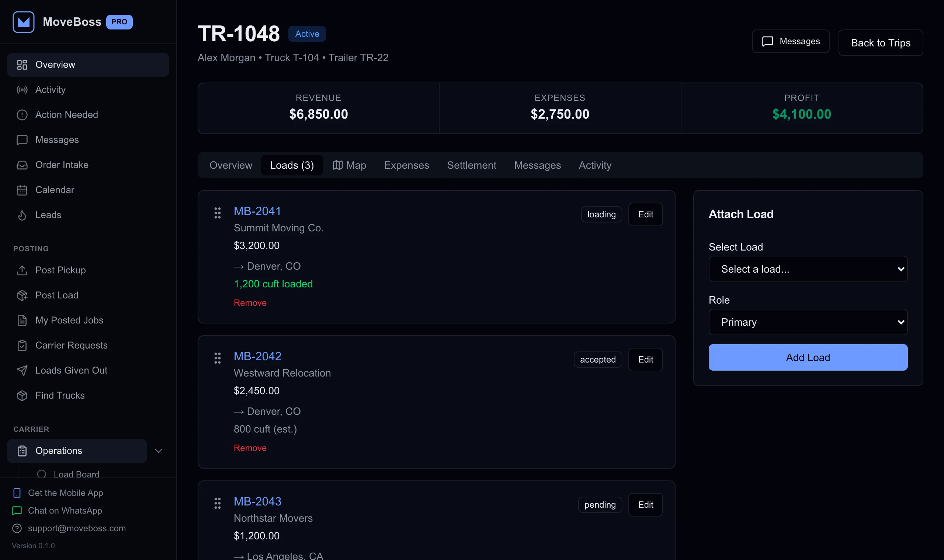Viewport: 944px width, 560px height.
Task: Edit load MB-2043
Action: tap(645, 504)
